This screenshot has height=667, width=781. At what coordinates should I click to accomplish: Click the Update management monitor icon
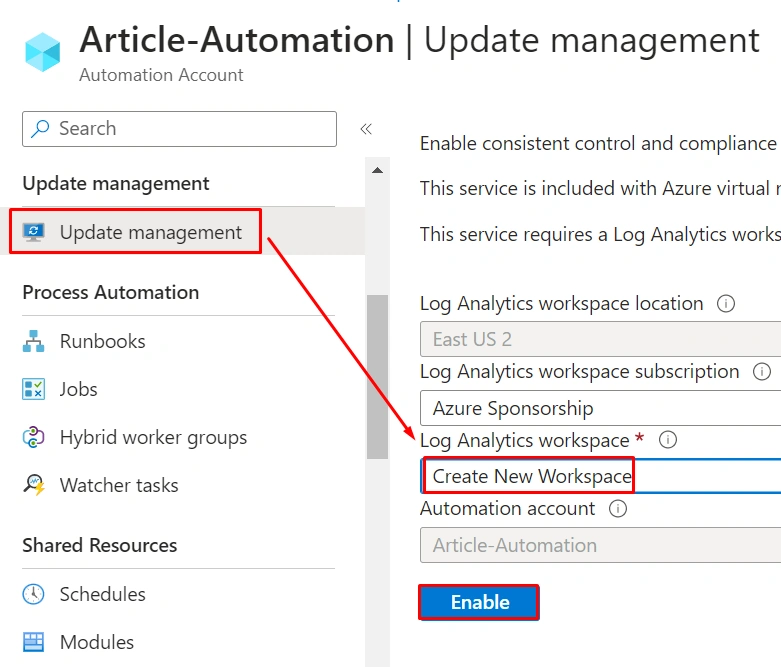point(33,232)
